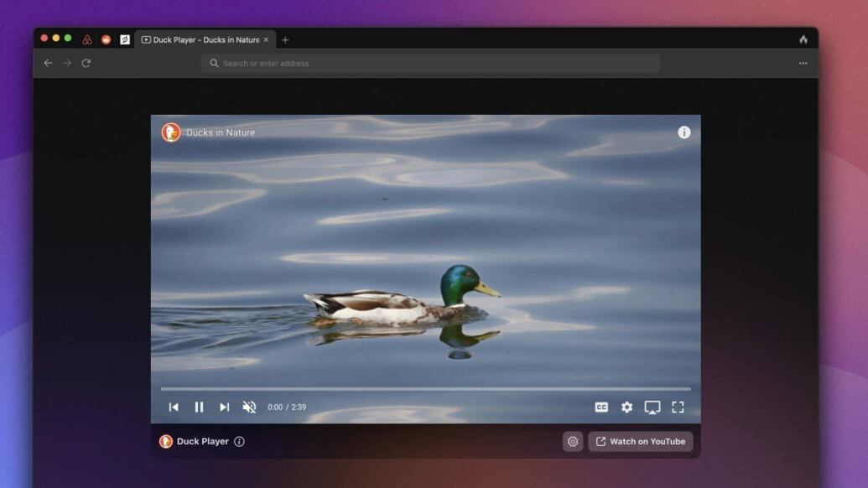Open Duck Player settings beside Watch on YouTube
Screen dimensions: 868x488
point(573,442)
